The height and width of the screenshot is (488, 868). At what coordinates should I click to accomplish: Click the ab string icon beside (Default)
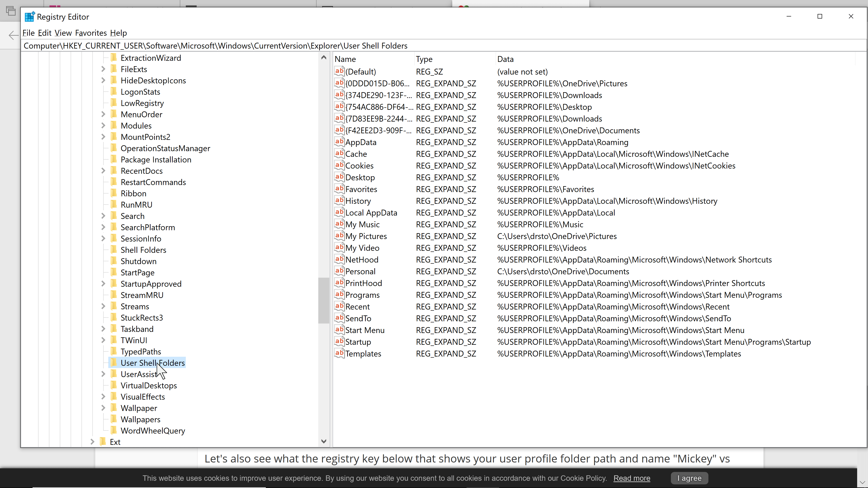click(x=339, y=71)
